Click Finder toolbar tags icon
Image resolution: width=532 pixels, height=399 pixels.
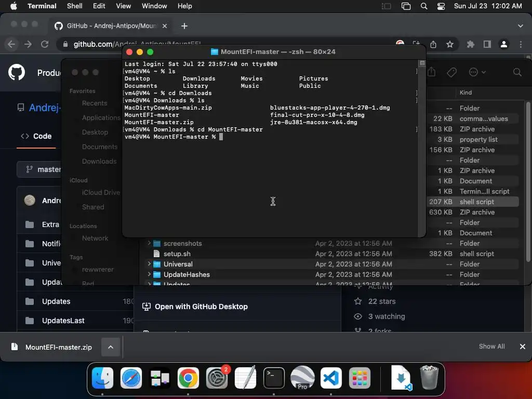(451, 72)
